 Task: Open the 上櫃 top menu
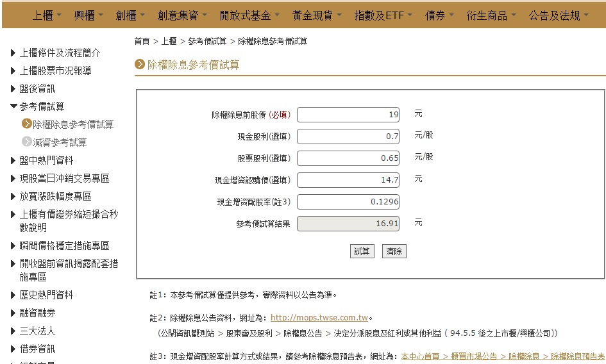[46, 15]
